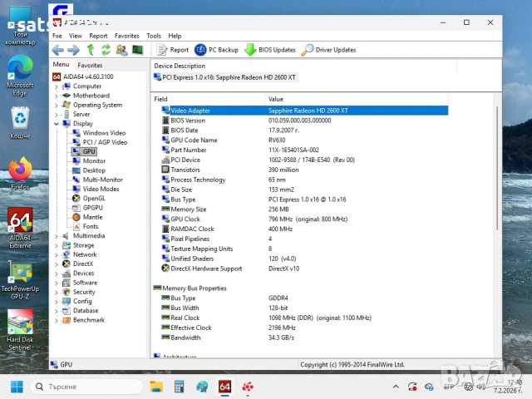Image resolution: width=532 pixels, height=399 pixels.
Task: Click the taskbar search box
Action: 86,387
